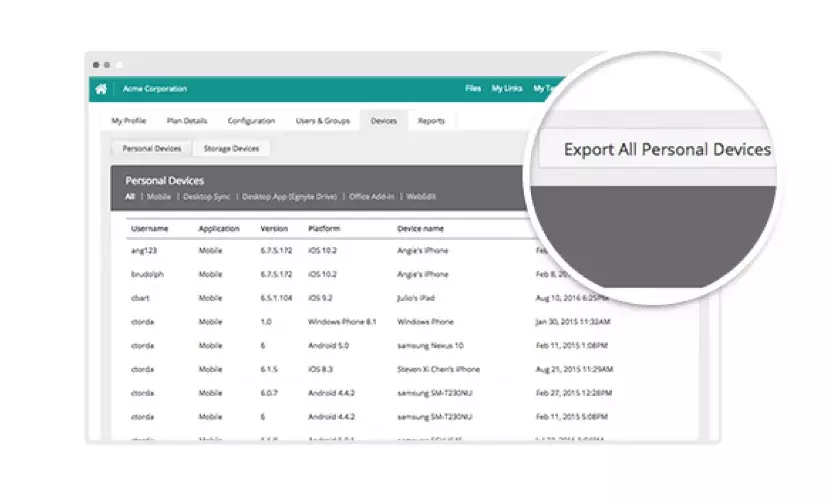Image resolution: width=832 pixels, height=500 pixels.
Task: Click Angie's iPhone in brudolph row
Action: tap(422, 274)
